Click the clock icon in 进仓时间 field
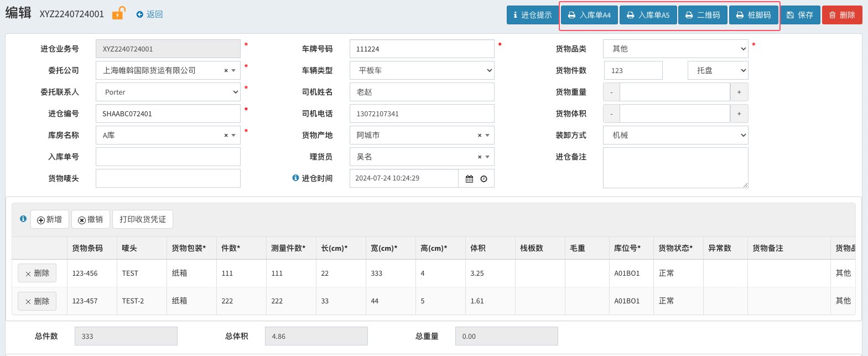This screenshot has width=868, height=356. pyautogui.click(x=484, y=179)
